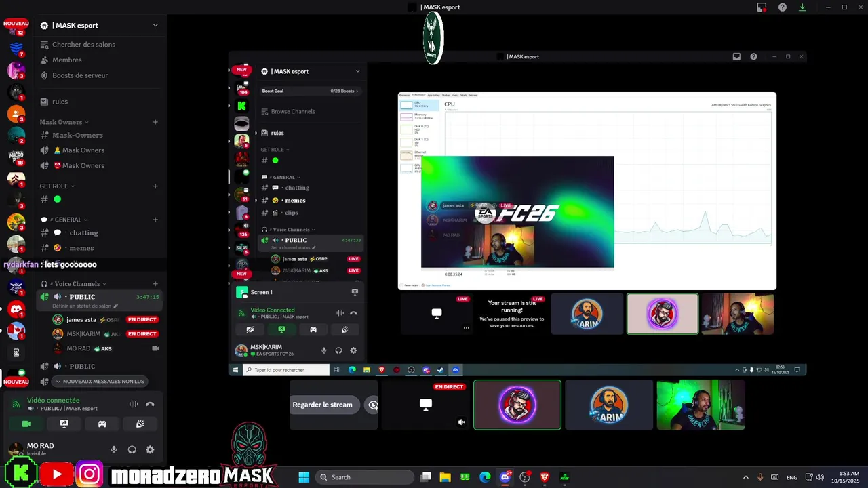Image resolution: width=868 pixels, height=488 pixels.
Task: Open Discord help question mark icon
Action: pos(783,7)
